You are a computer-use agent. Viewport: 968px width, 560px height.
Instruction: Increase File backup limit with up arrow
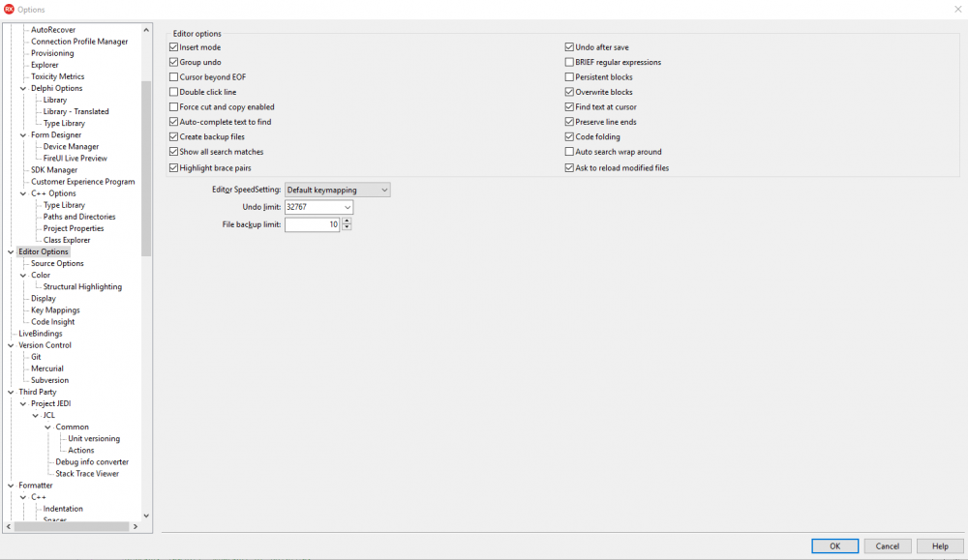pos(347,221)
